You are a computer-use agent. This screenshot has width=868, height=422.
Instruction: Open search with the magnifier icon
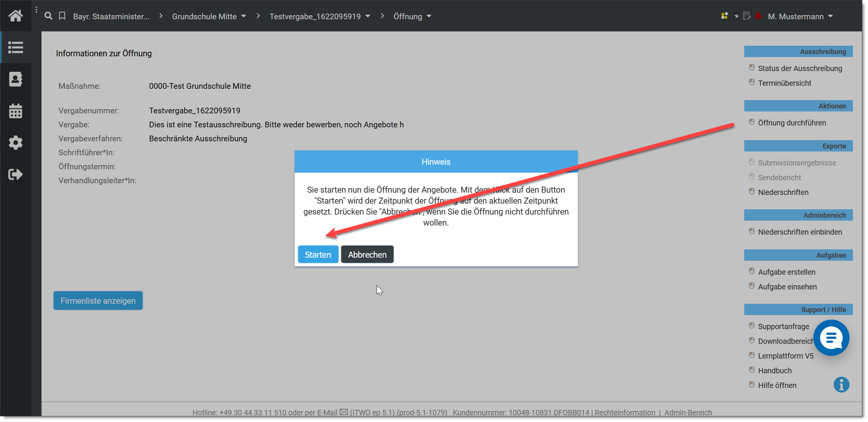48,16
